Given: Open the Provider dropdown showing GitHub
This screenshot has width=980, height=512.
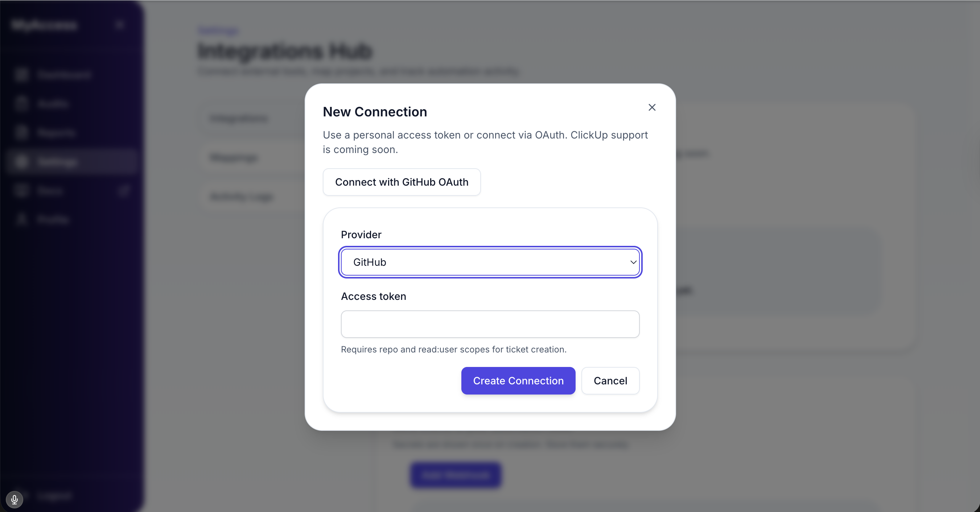Looking at the screenshot, I should (490, 262).
